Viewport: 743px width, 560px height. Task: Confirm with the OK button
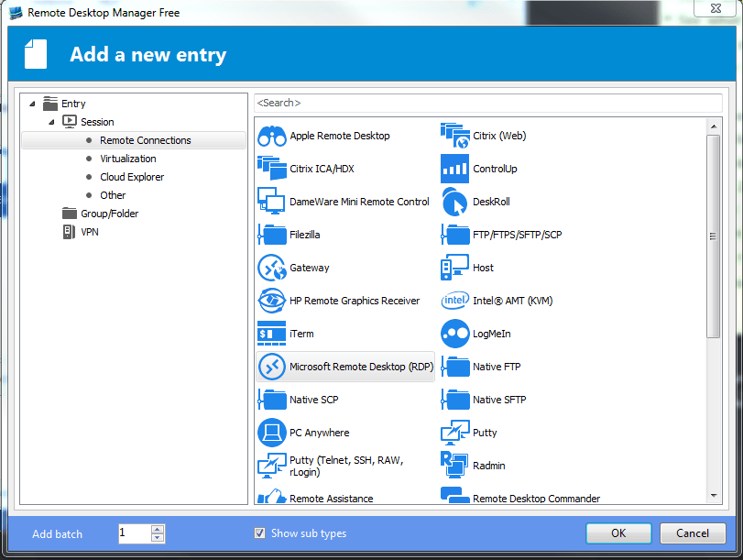pos(618,533)
